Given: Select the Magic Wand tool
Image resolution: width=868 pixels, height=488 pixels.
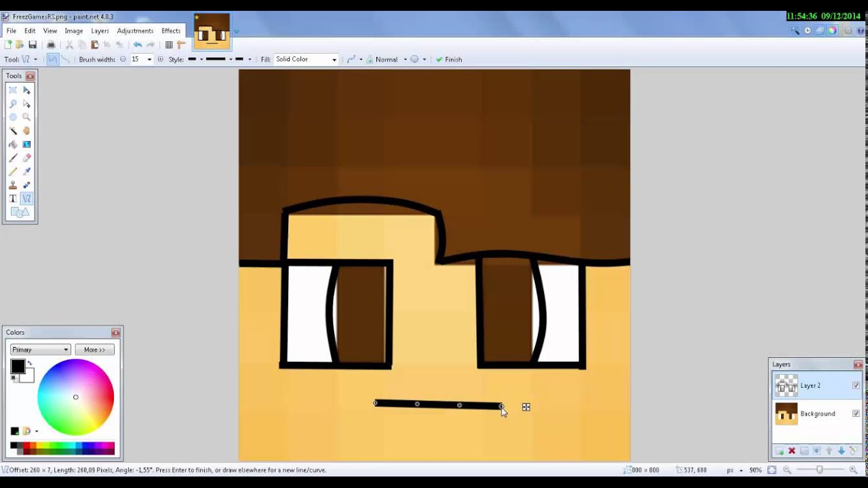Looking at the screenshot, I should [13, 131].
